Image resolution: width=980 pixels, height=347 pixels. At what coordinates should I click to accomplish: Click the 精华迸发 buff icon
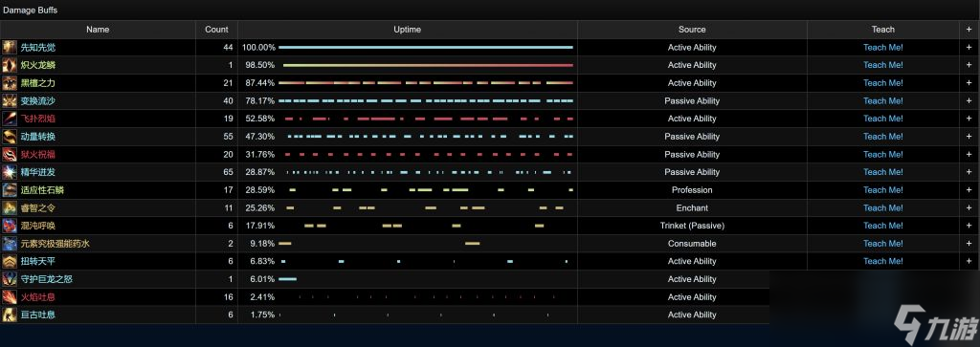click(x=10, y=172)
